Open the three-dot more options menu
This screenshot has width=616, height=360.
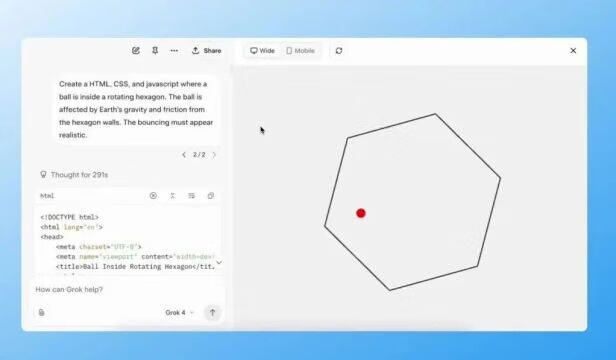174,51
